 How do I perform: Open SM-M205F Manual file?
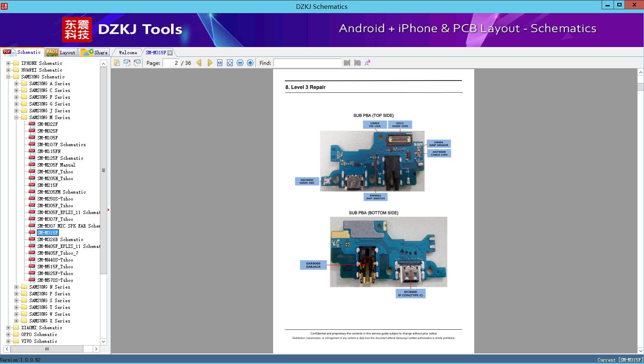[56, 165]
